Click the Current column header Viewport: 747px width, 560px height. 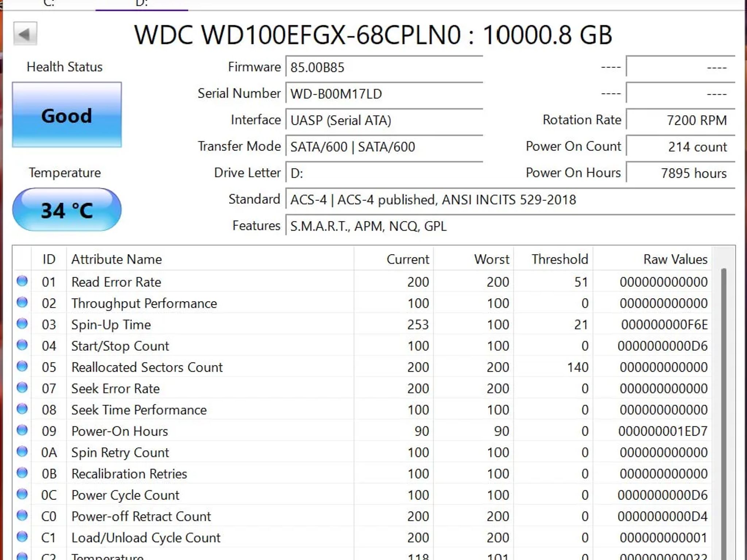[x=394, y=259]
